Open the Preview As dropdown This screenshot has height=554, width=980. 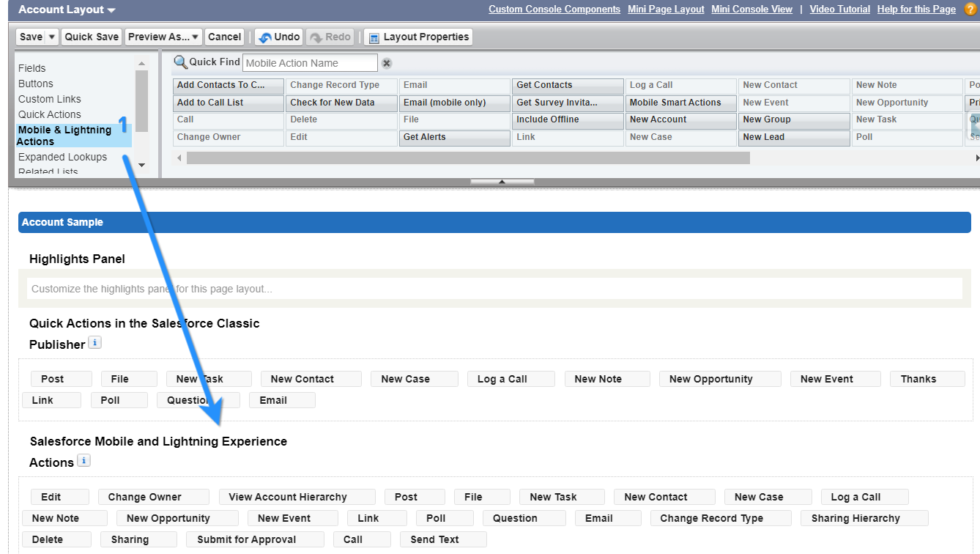(x=164, y=37)
